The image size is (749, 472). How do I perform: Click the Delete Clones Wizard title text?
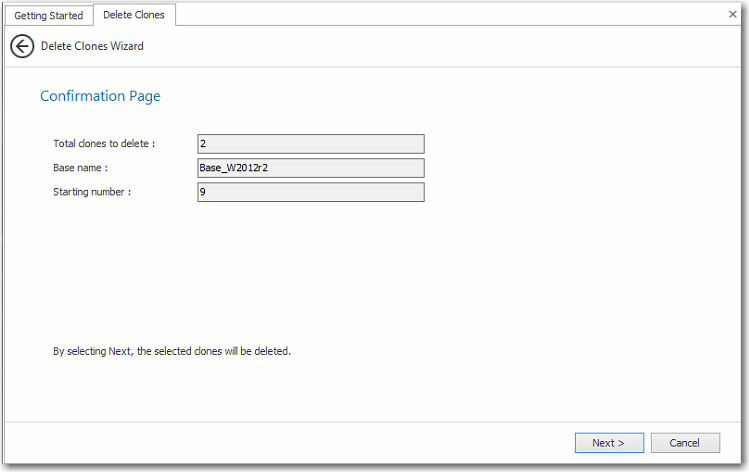pyautogui.click(x=92, y=46)
